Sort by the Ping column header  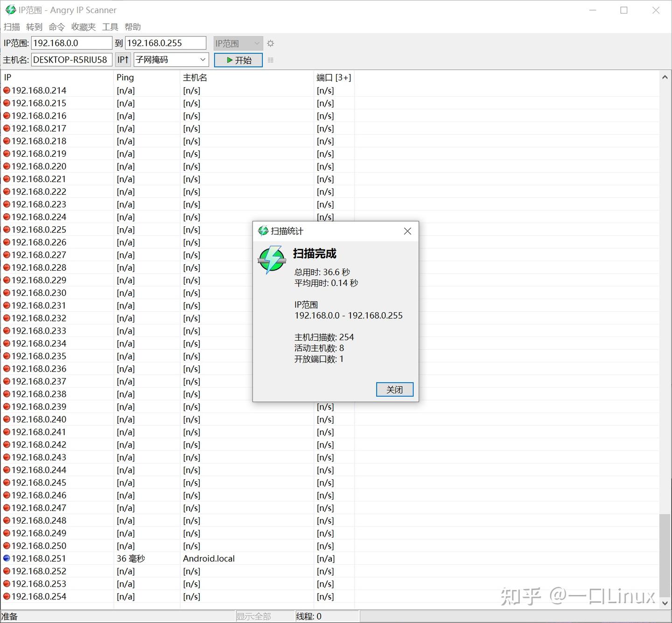pyautogui.click(x=147, y=77)
